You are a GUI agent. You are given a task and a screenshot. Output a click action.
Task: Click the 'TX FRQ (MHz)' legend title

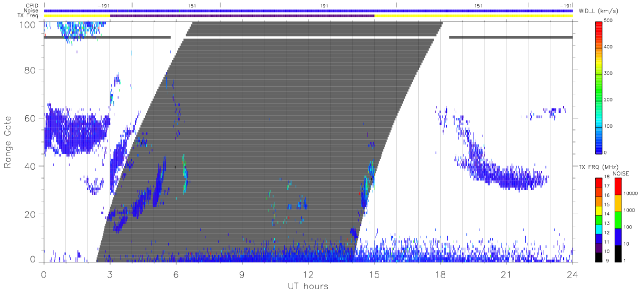click(x=598, y=167)
